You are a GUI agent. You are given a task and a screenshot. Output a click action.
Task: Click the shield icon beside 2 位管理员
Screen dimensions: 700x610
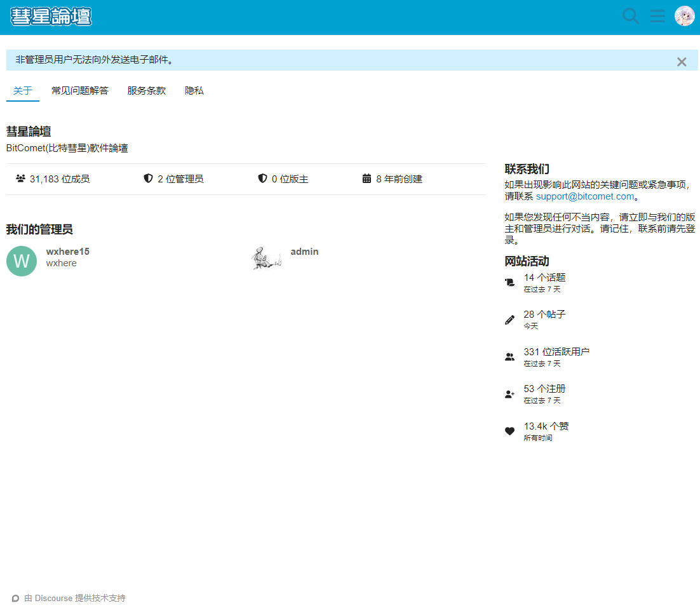click(x=148, y=179)
